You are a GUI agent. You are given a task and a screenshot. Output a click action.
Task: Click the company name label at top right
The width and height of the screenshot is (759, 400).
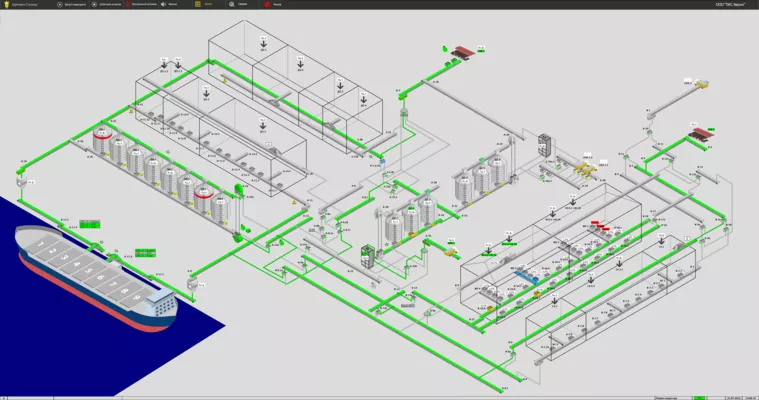[733, 5]
